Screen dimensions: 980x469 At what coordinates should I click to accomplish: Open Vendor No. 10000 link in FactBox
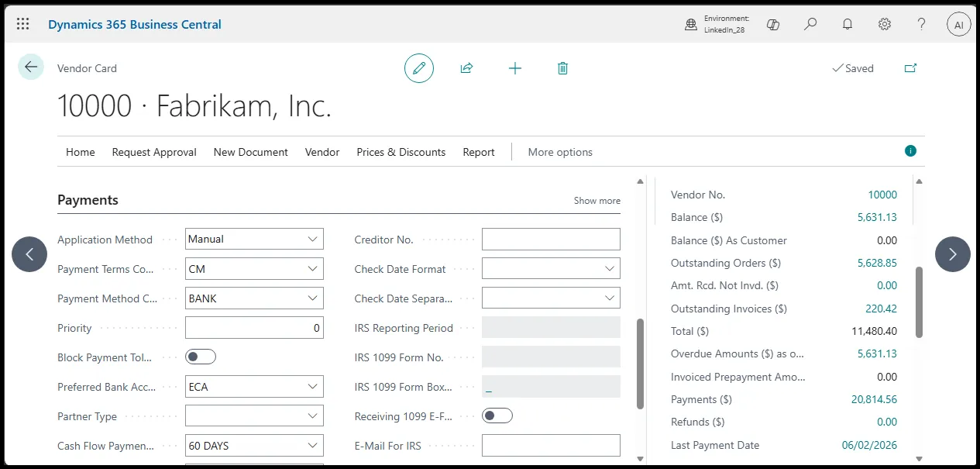tap(882, 195)
